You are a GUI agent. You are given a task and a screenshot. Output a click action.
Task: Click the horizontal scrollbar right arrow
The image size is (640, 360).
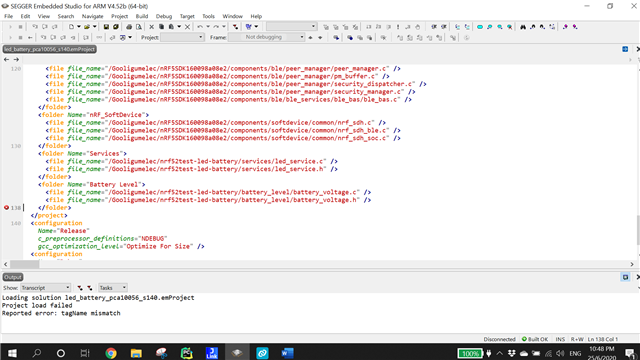632,264
